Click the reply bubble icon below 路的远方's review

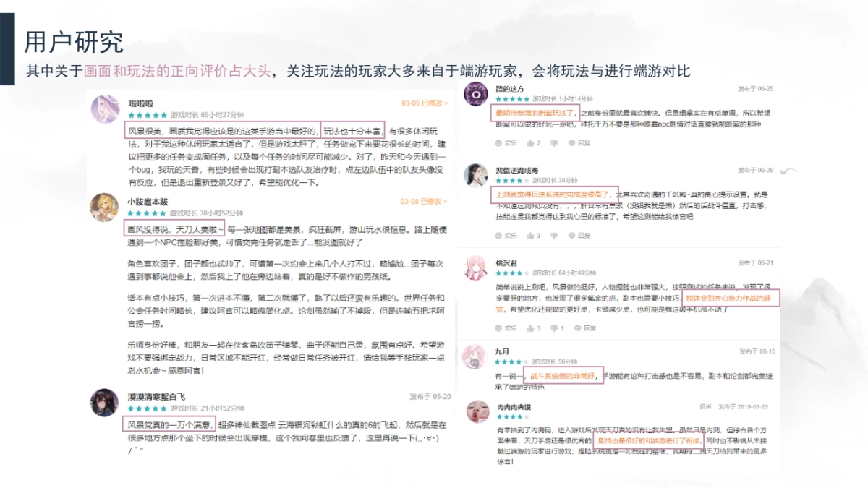pyautogui.click(x=571, y=143)
